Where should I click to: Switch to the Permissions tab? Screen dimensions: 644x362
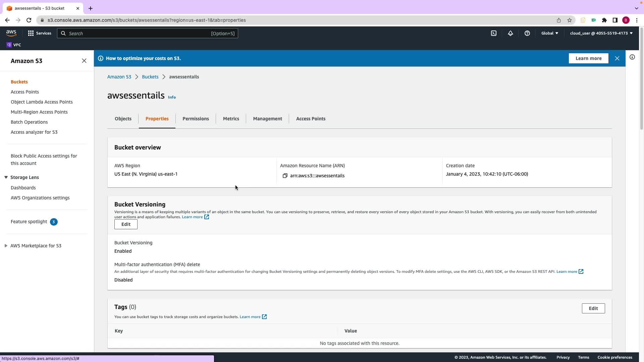(x=196, y=119)
